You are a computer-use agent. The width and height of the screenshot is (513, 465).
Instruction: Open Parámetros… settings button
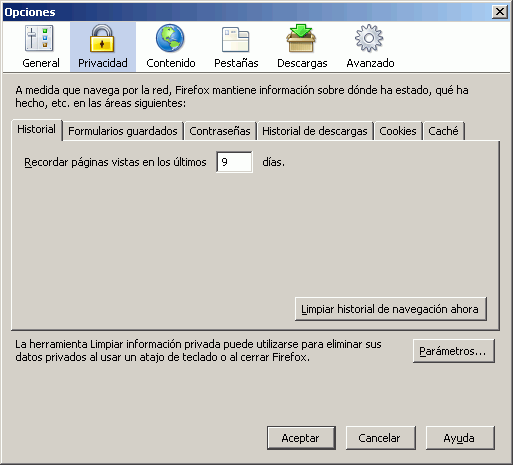pos(453,351)
